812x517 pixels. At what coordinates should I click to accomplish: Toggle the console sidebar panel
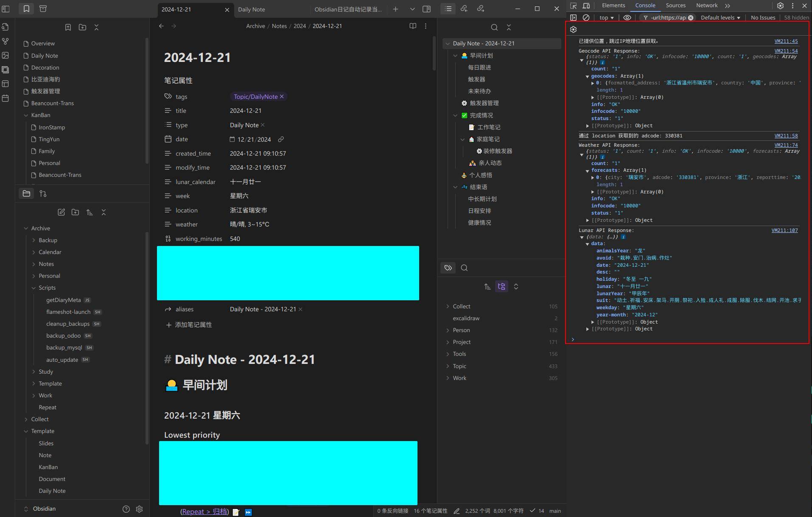573,17
